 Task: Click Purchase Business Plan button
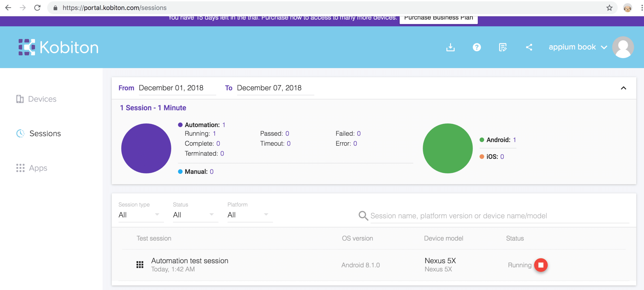(x=438, y=18)
